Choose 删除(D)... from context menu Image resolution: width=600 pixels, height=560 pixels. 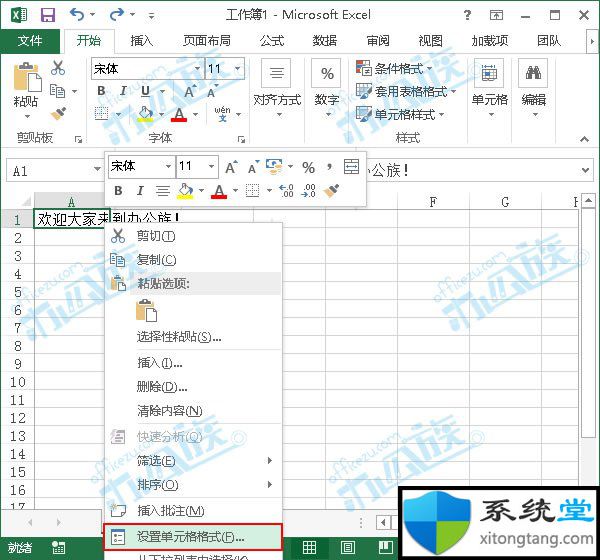coord(193,387)
